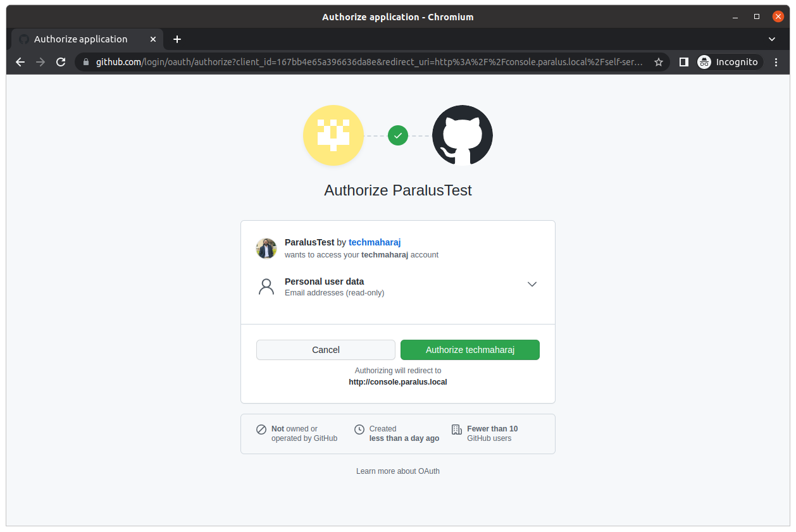Bookmark this page with the star icon
796x532 pixels.
point(659,62)
